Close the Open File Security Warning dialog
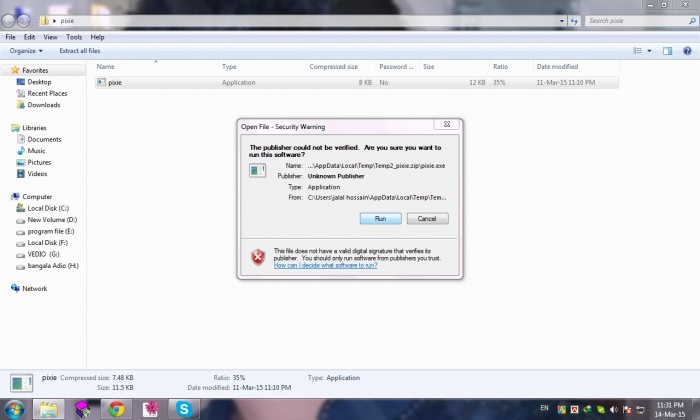The image size is (700, 420). [x=446, y=124]
